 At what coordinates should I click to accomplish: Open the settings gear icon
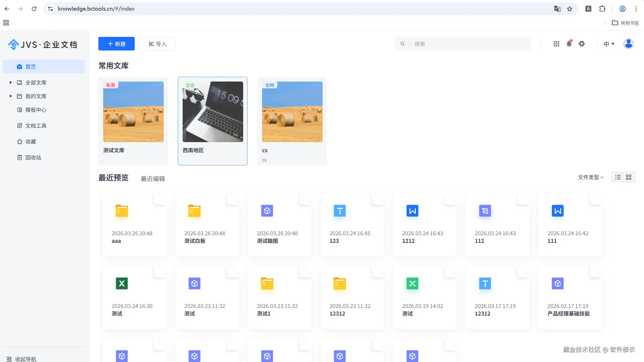(x=582, y=44)
